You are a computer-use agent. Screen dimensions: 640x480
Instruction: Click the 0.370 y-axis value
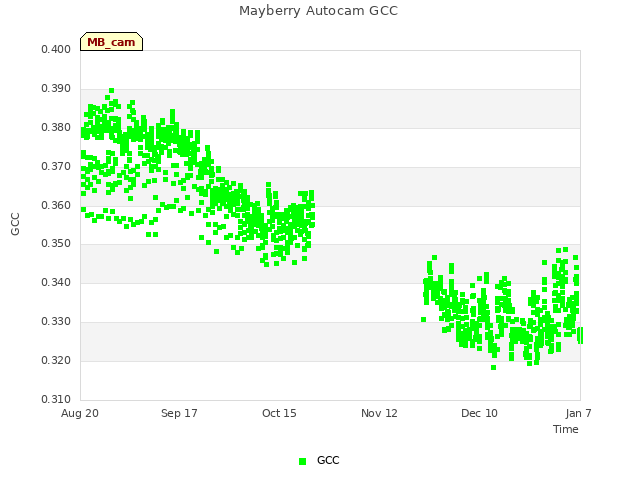[x=56, y=167]
